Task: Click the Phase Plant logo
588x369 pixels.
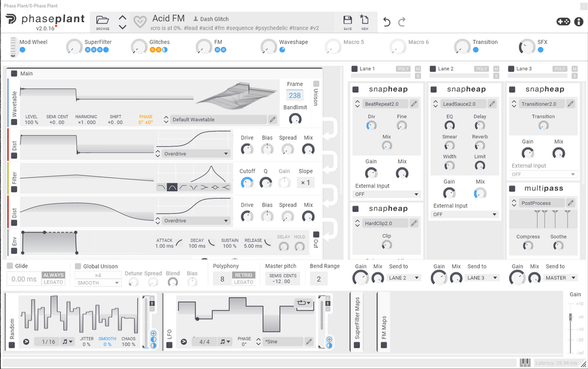Action: pos(45,19)
